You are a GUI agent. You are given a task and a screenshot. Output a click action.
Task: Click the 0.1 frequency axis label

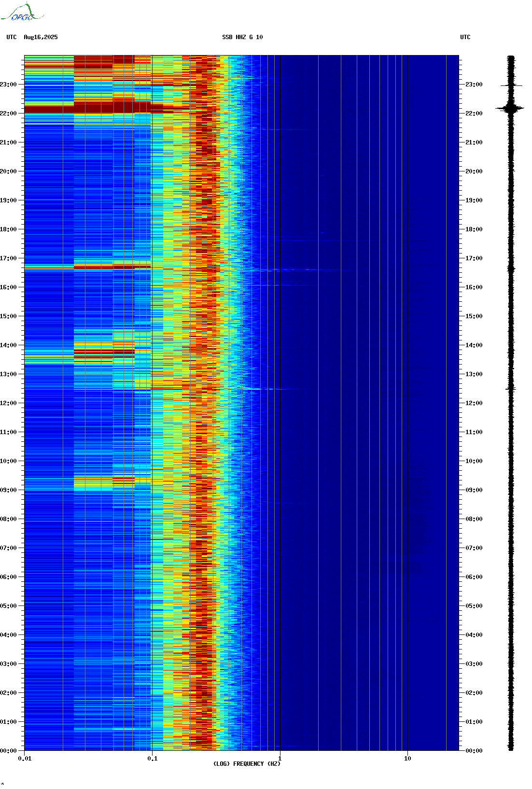pos(152,759)
